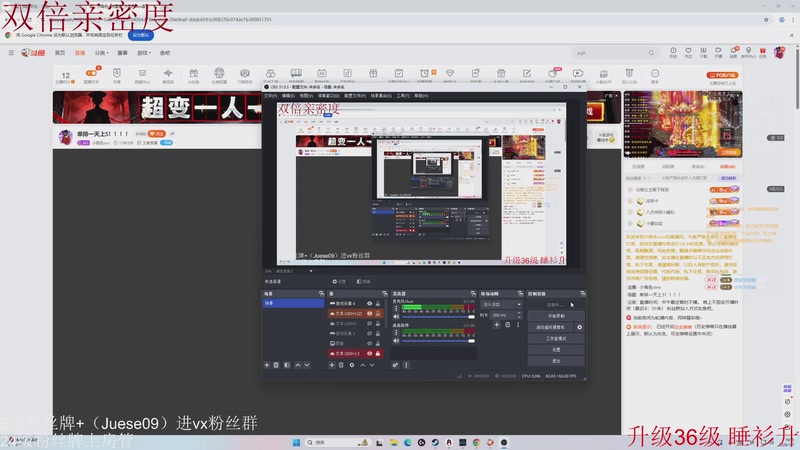Toggle the 直播开关 switch in streamer toolbar
This screenshot has width=800, height=450.
pos(91,73)
